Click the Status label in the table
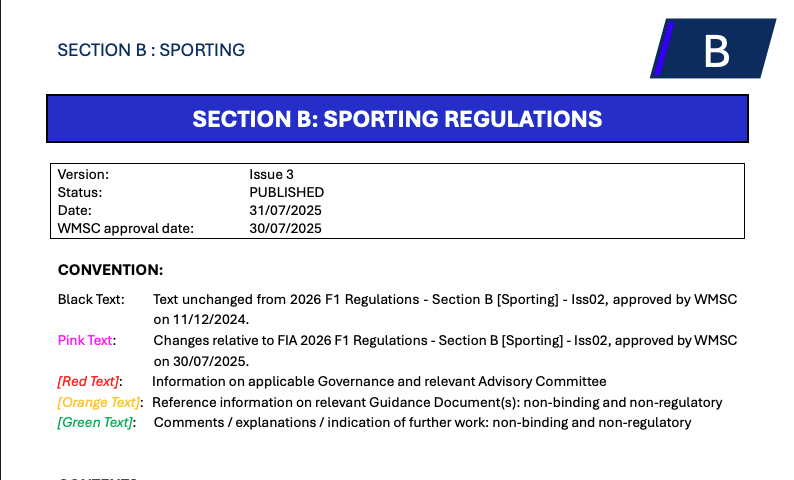Screen dimensions: 794x480 [x=80, y=192]
